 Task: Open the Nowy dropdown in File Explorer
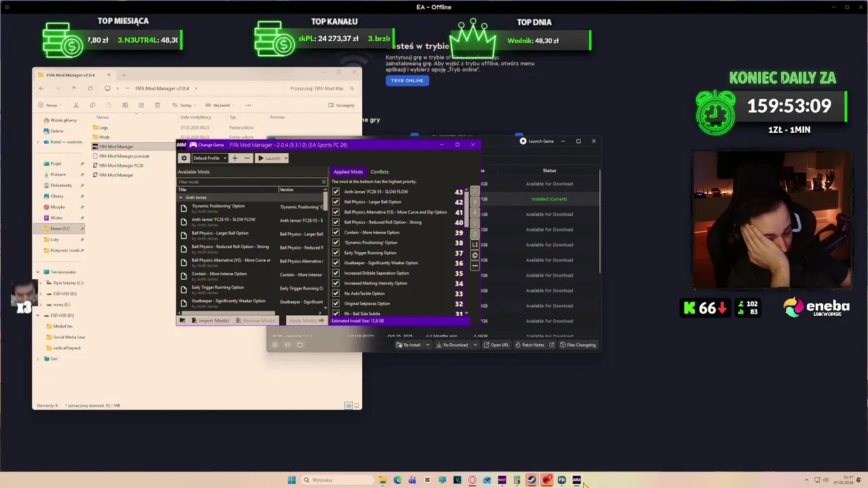click(x=51, y=105)
